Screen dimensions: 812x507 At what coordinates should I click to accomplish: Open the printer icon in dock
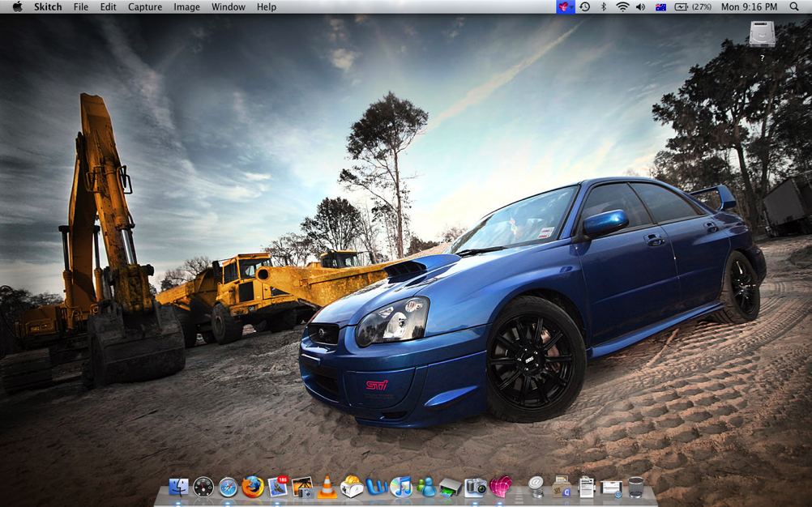pyautogui.click(x=451, y=487)
